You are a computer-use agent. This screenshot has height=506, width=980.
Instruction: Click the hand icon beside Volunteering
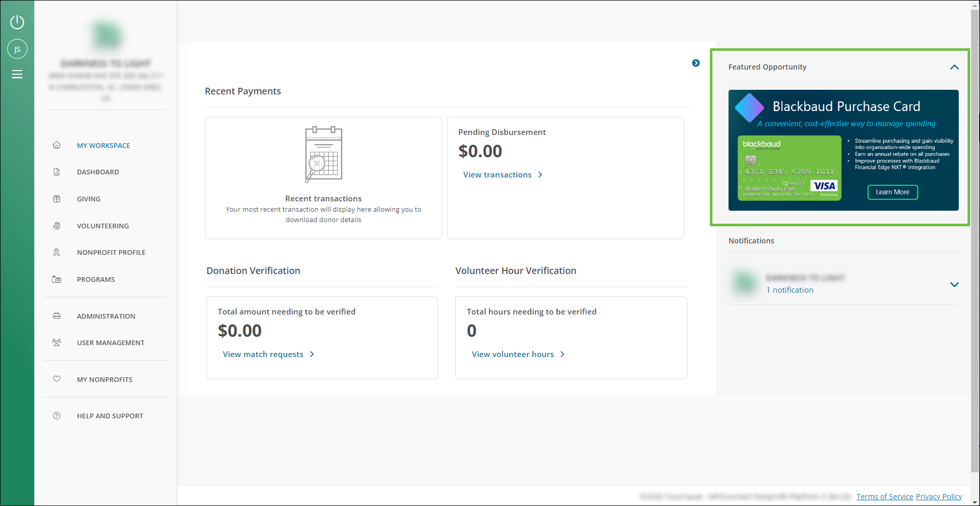click(57, 226)
